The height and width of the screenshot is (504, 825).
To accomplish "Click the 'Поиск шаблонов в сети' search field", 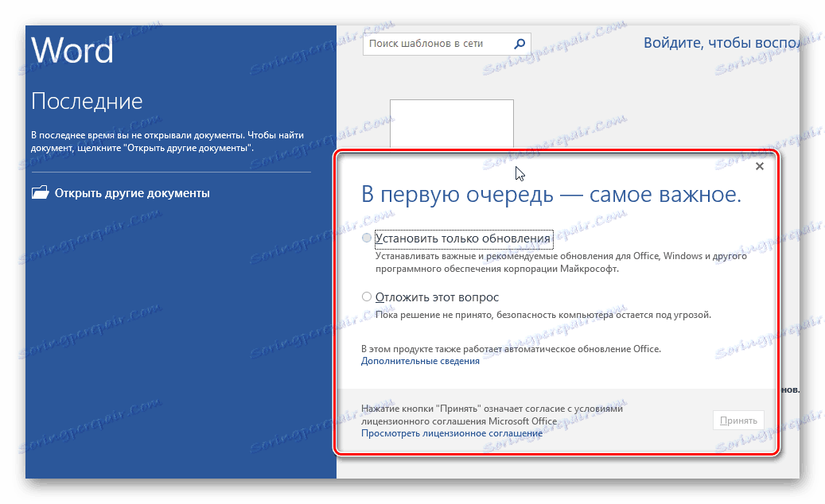I will tap(446, 44).
